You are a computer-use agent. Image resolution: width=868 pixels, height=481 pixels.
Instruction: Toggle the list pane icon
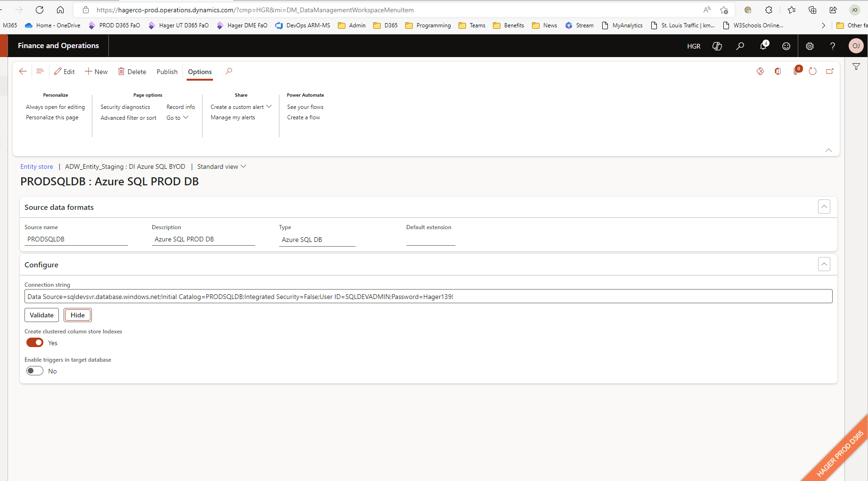click(x=40, y=71)
